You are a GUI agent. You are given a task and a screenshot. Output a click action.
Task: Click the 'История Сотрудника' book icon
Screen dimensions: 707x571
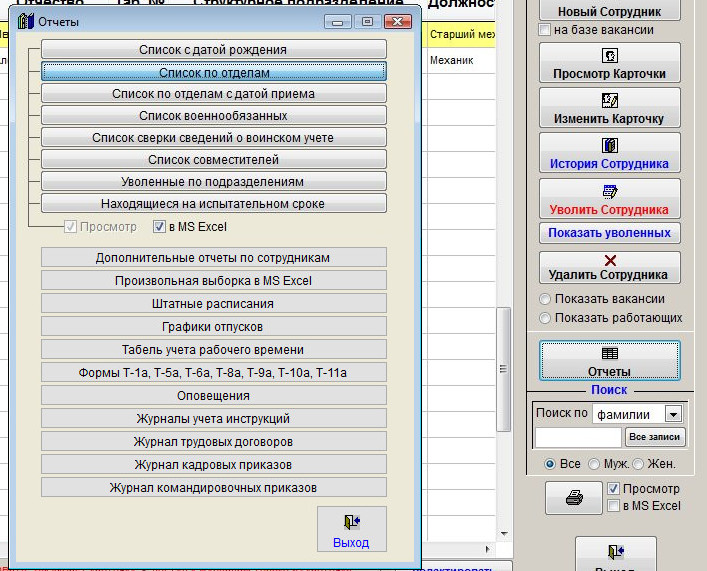point(610,145)
